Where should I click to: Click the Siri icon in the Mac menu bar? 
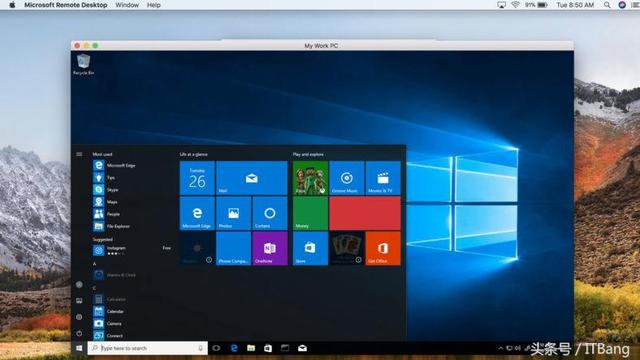(622, 5)
